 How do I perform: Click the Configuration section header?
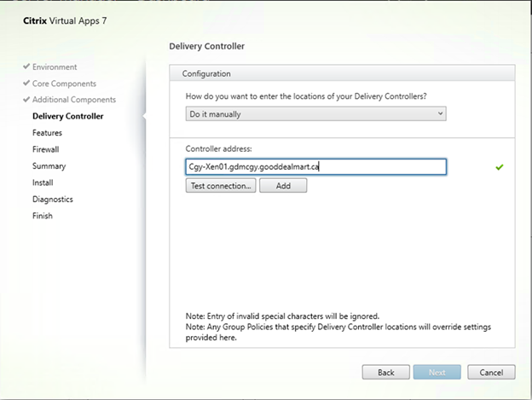tap(342, 73)
